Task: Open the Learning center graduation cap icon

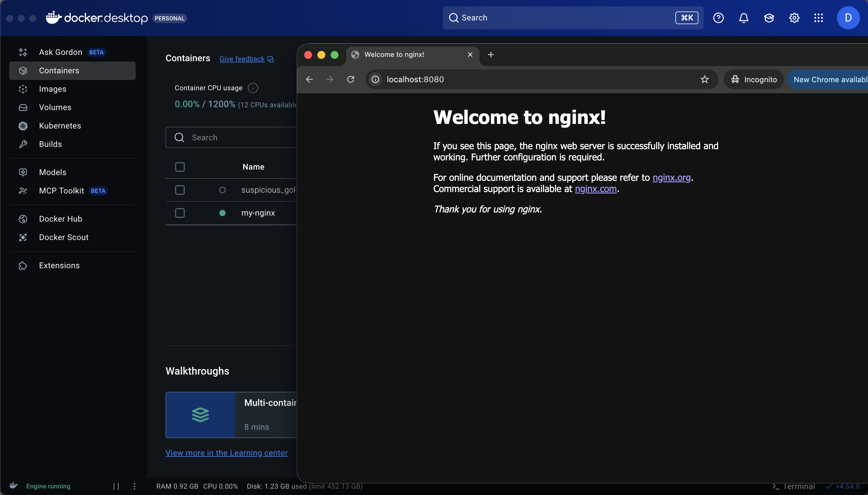Action: point(769,18)
